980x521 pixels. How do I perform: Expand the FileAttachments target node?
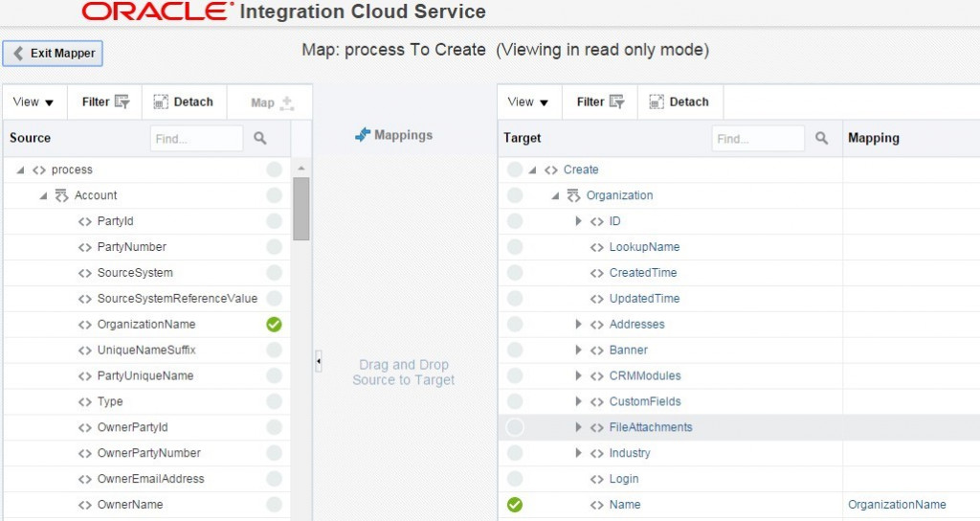[x=578, y=426]
